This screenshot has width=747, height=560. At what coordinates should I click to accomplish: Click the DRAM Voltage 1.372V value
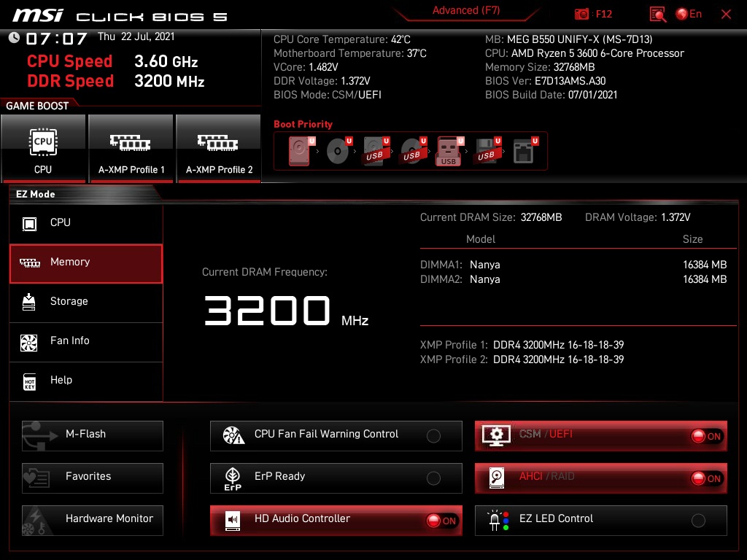676,217
